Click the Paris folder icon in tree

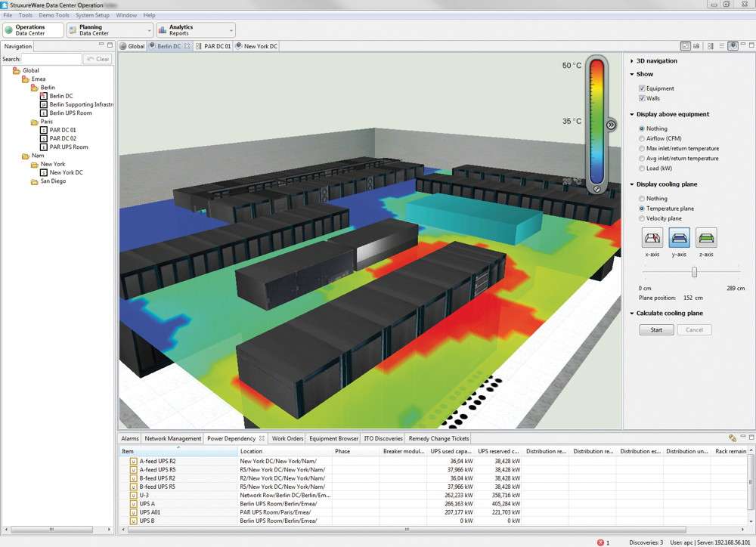click(34, 122)
